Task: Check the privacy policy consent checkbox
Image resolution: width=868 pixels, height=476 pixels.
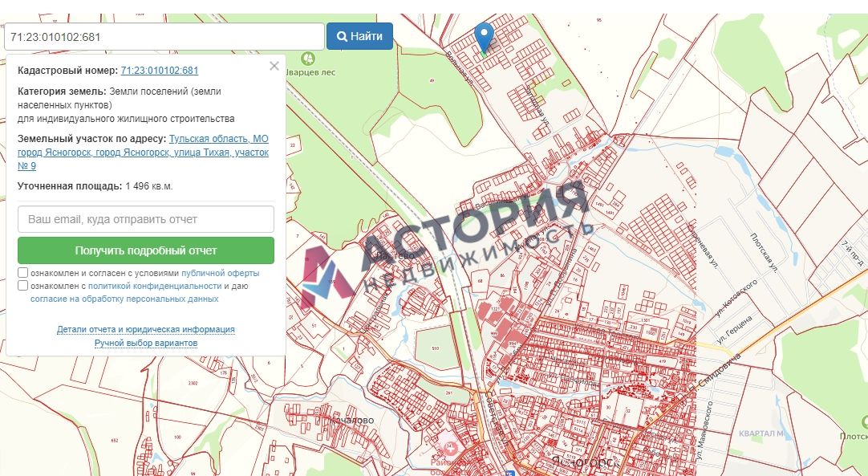Action: (x=23, y=285)
